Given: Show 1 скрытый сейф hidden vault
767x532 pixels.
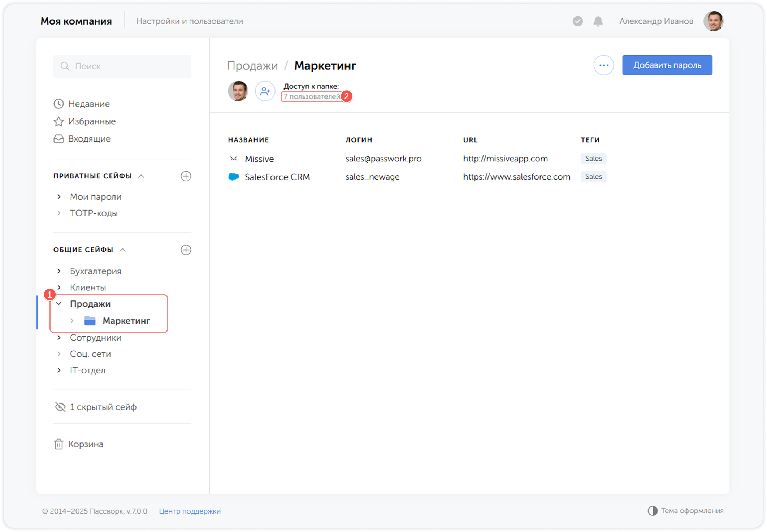Looking at the screenshot, I should (96, 407).
